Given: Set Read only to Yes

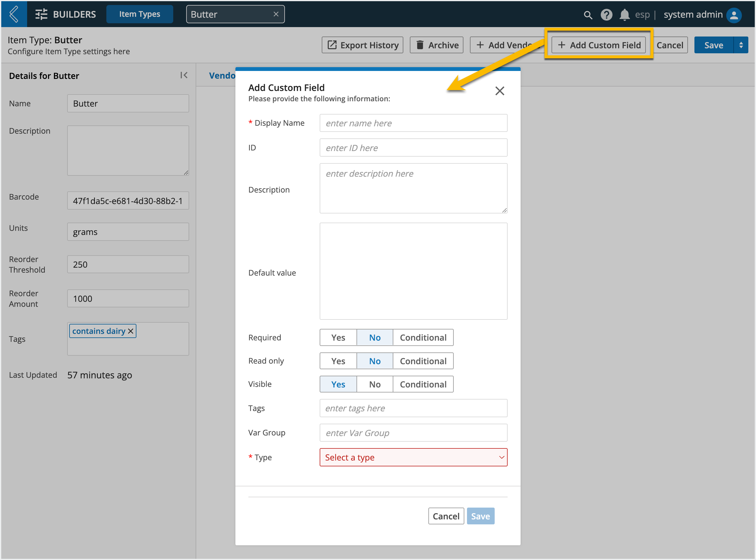Looking at the screenshot, I should click(x=338, y=361).
